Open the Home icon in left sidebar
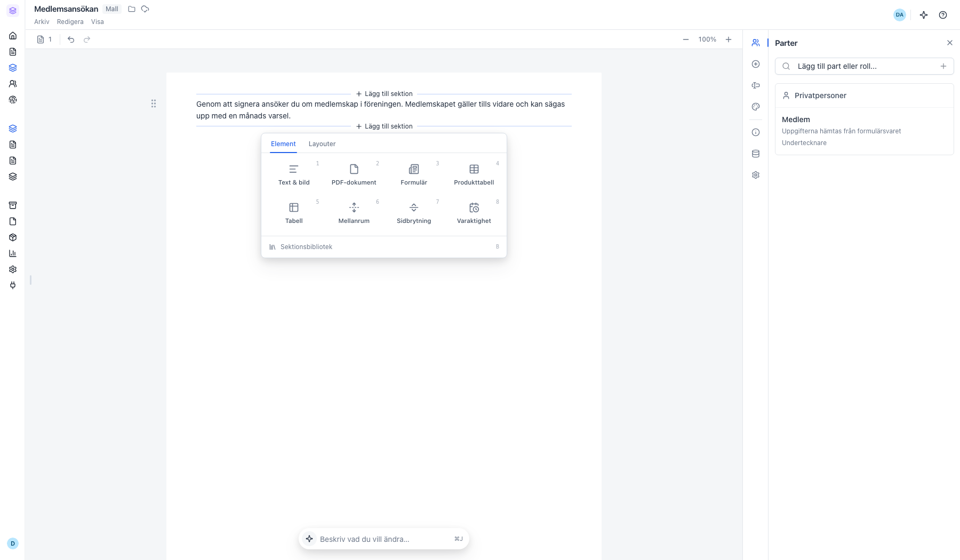Screen dimensions: 960x560 tap(13, 36)
